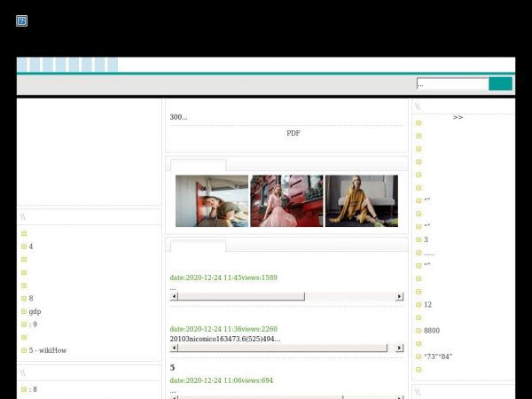This screenshot has height=399, width=532.
Task: Click "date:2020-12-24 11:06views:694" text
Action: 221,380
